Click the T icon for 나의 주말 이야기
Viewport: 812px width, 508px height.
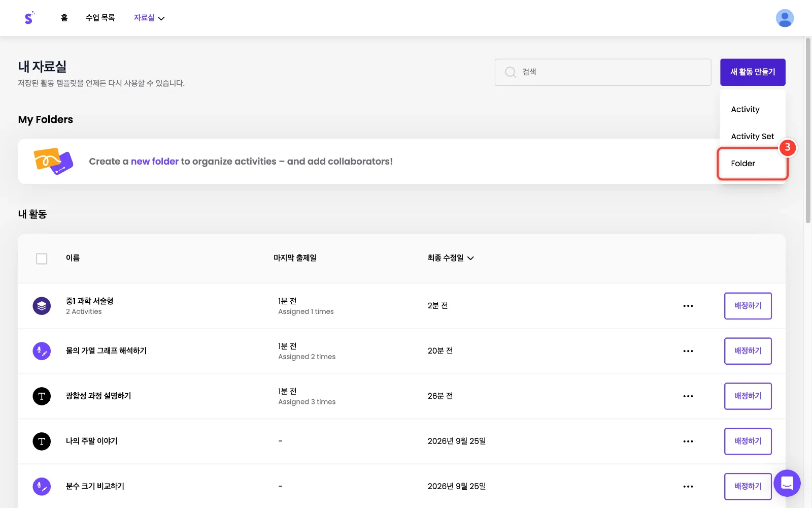(x=42, y=441)
